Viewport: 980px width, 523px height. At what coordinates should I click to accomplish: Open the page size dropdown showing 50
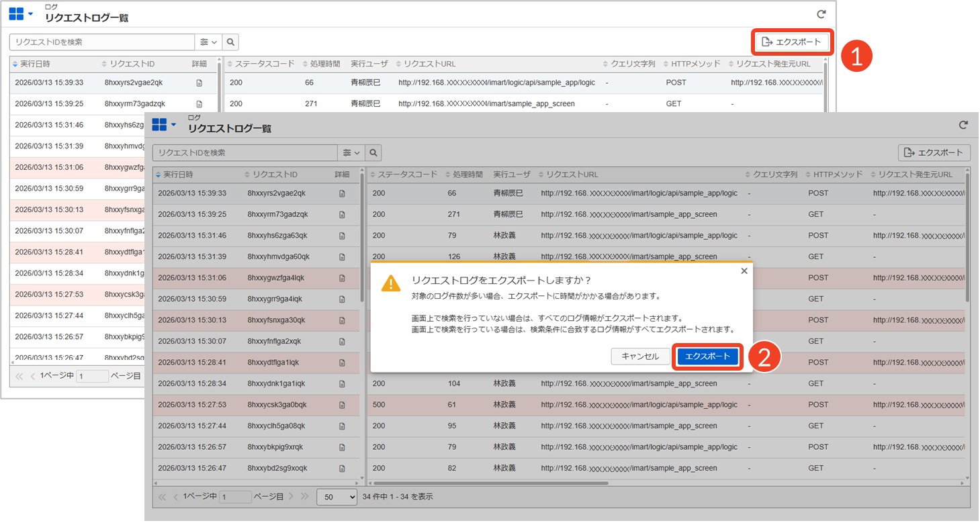[337, 497]
